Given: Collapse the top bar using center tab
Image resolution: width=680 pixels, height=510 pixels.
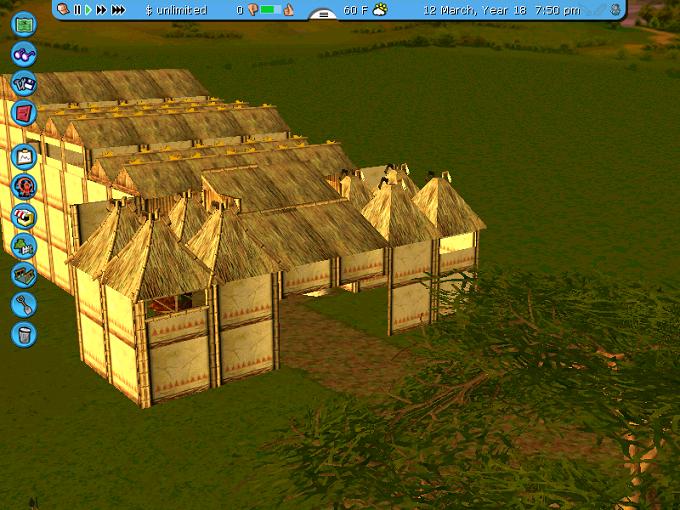Looking at the screenshot, I should coord(324,15).
